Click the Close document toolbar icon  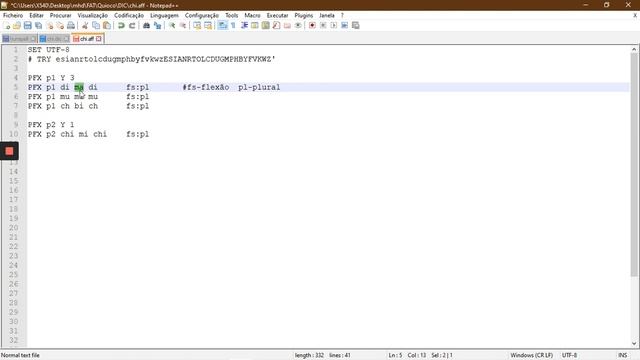point(49,25)
